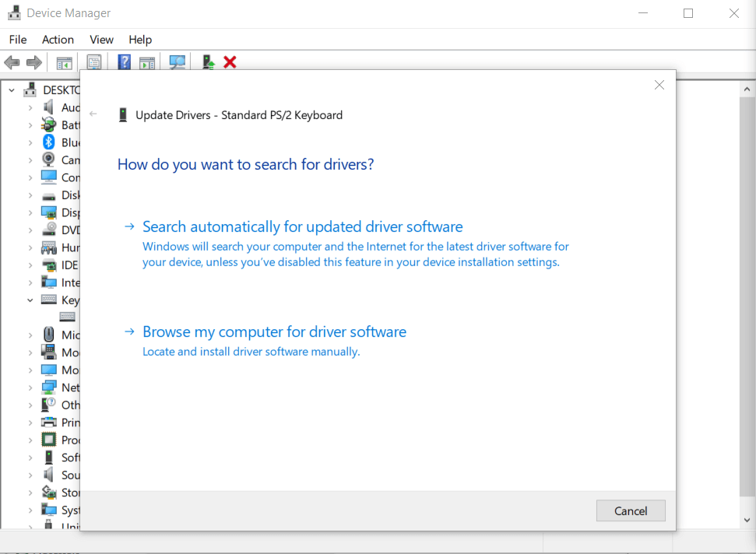Image resolution: width=756 pixels, height=554 pixels.
Task: Expand the Display adapters category
Action: [30, 212]
